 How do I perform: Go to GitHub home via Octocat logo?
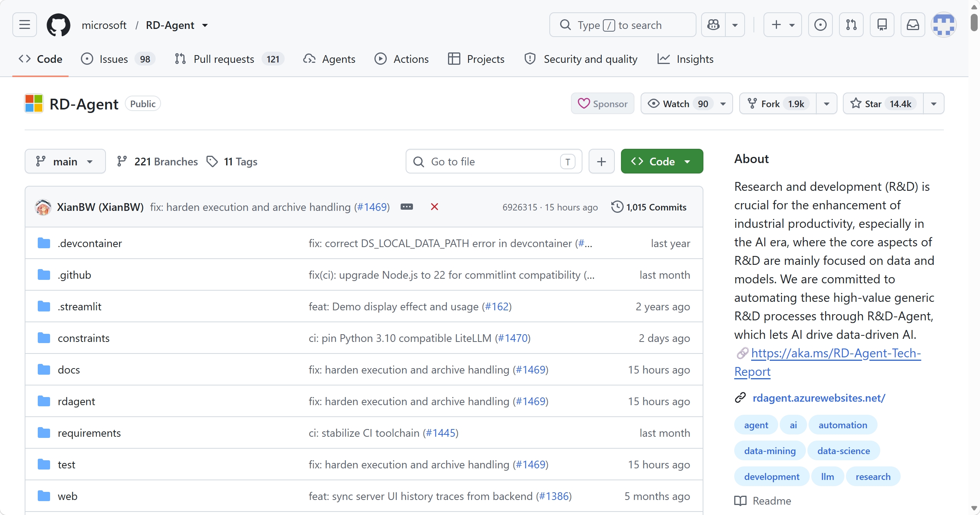coord(59,25)
